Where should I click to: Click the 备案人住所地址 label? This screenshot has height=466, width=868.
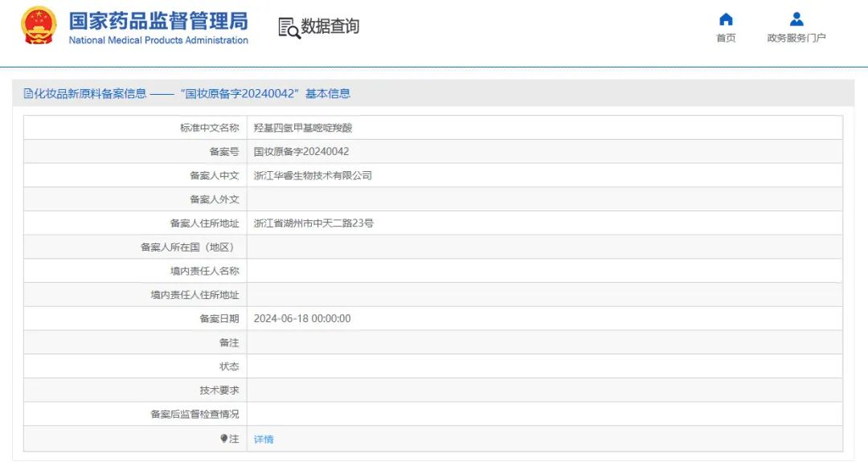[x=204, y=223]
